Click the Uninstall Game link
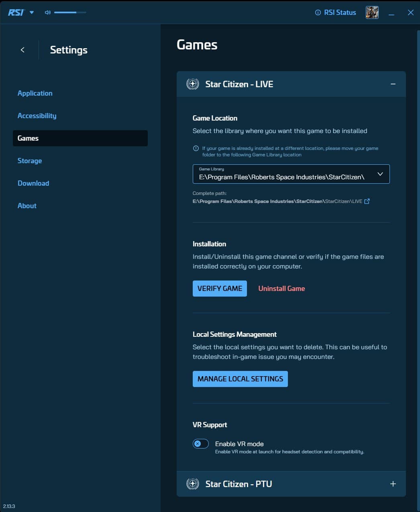This screenshot has height=512, width=420. pos(281,289)
